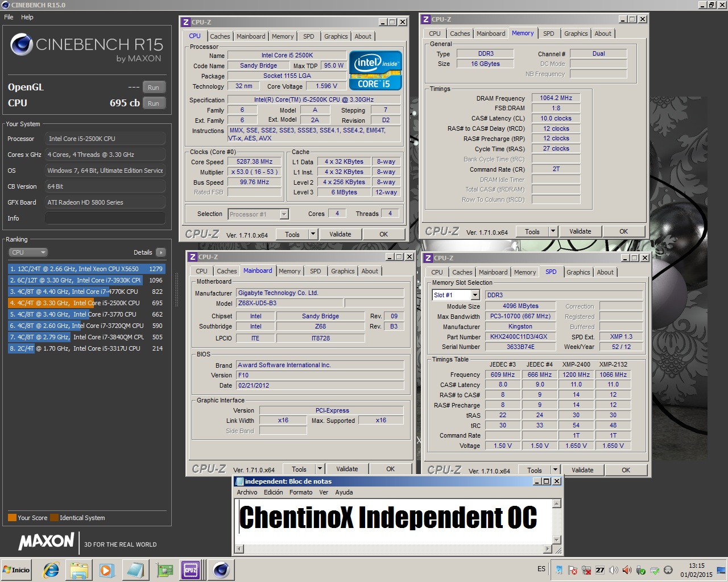Open the Cinebench Help menu
Screen dimensions: 728x582
pos(27,17)
